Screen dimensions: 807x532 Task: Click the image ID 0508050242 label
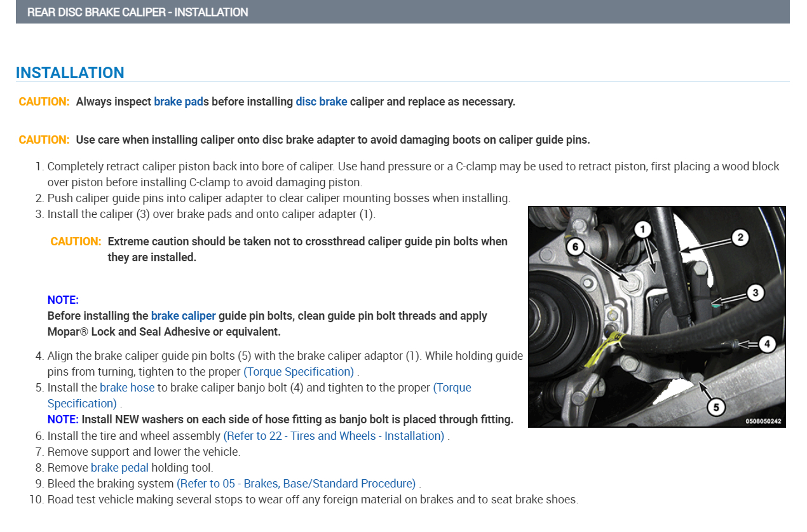coord(763,421)
